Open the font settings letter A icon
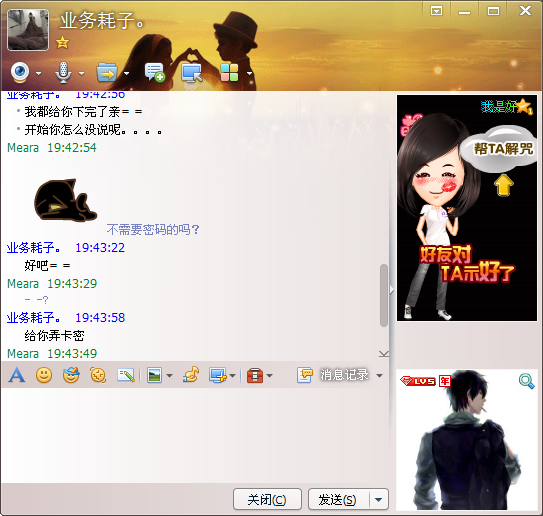 tap(17, 375)
